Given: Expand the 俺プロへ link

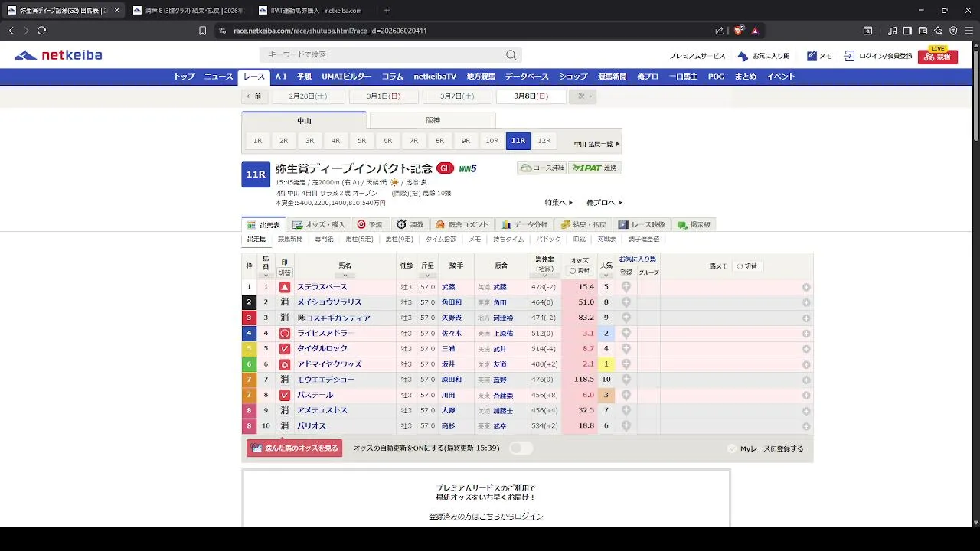Looking at the screenshot, I should point(604,203).
